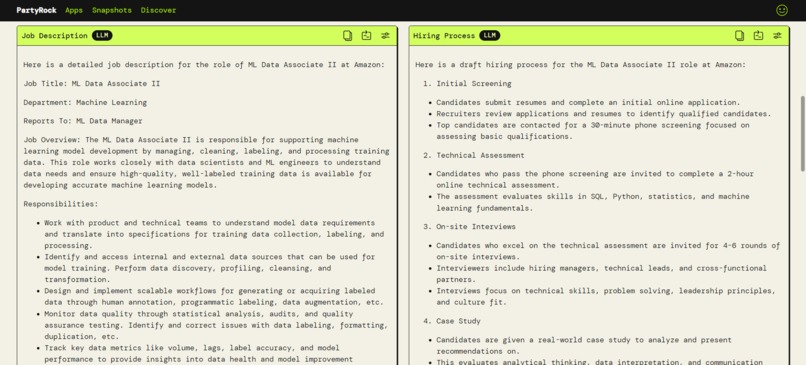
Task: Click the bullet starting 'Monitor data quality'
Action: click(215, 325)
